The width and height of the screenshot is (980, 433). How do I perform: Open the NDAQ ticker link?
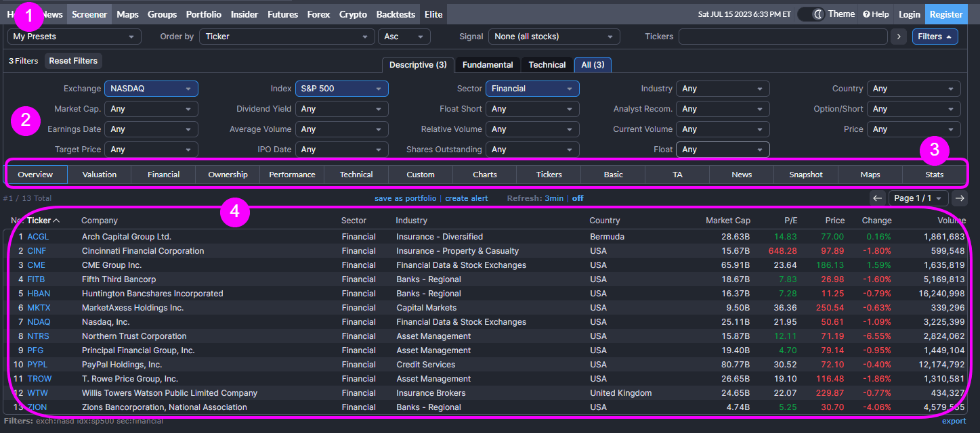point(39,322)
